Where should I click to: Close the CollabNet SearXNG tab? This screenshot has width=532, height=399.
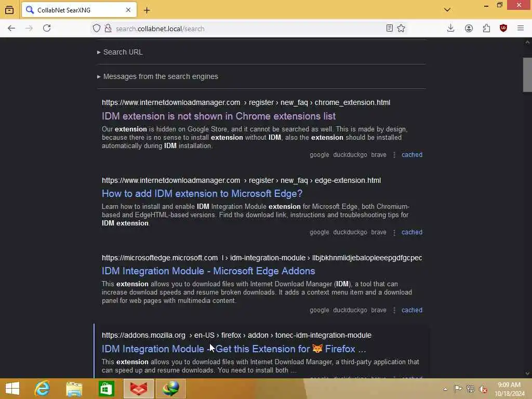pyautogui.click(x=128, y=10)
